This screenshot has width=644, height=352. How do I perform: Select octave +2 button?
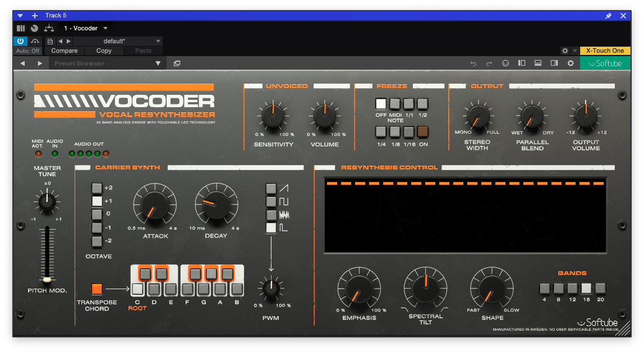coord(96,188)
